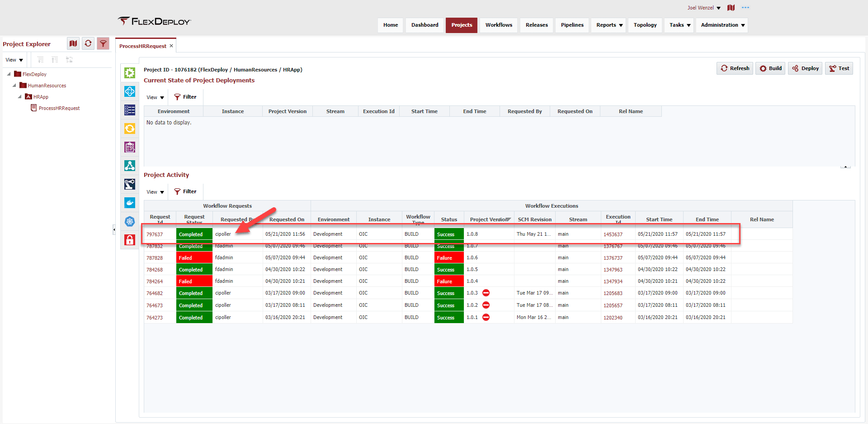This screenshot has width=868, height=424.
Task: Click the show-as-top tree toolbar icon
Action: pyautogui.click(x=69, y=60)
